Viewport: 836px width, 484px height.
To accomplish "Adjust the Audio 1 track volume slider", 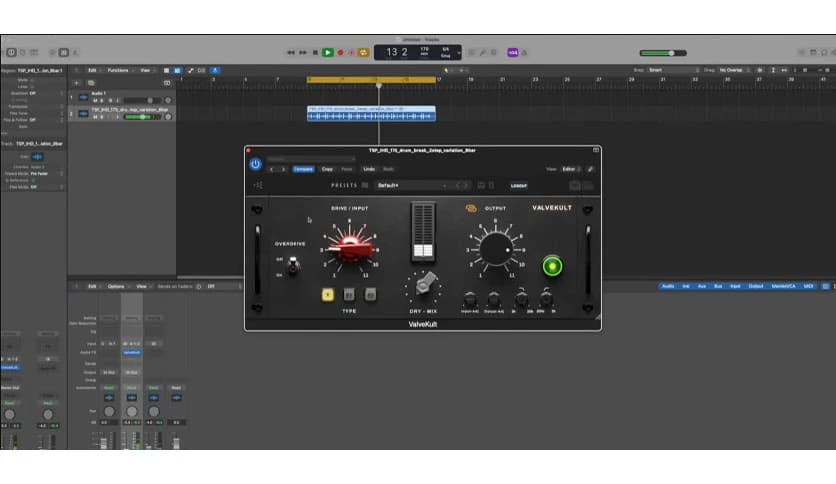I will [x=142, y=100].
